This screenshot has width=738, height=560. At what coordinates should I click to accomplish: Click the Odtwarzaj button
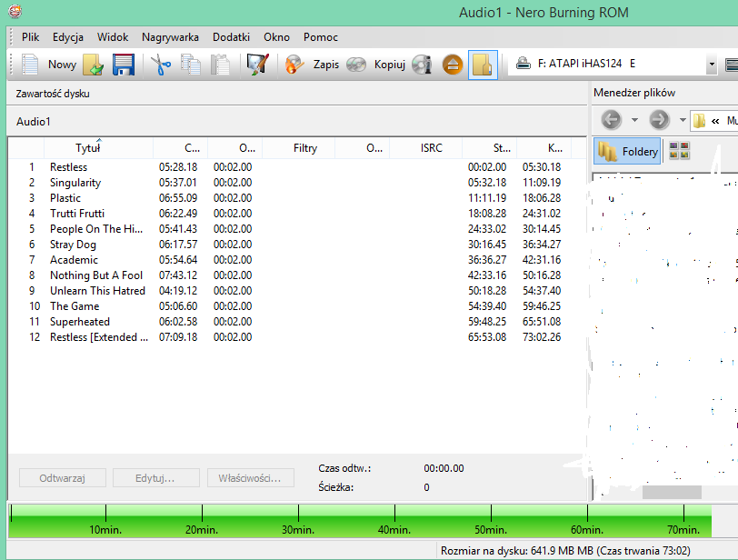coord(63,478)
